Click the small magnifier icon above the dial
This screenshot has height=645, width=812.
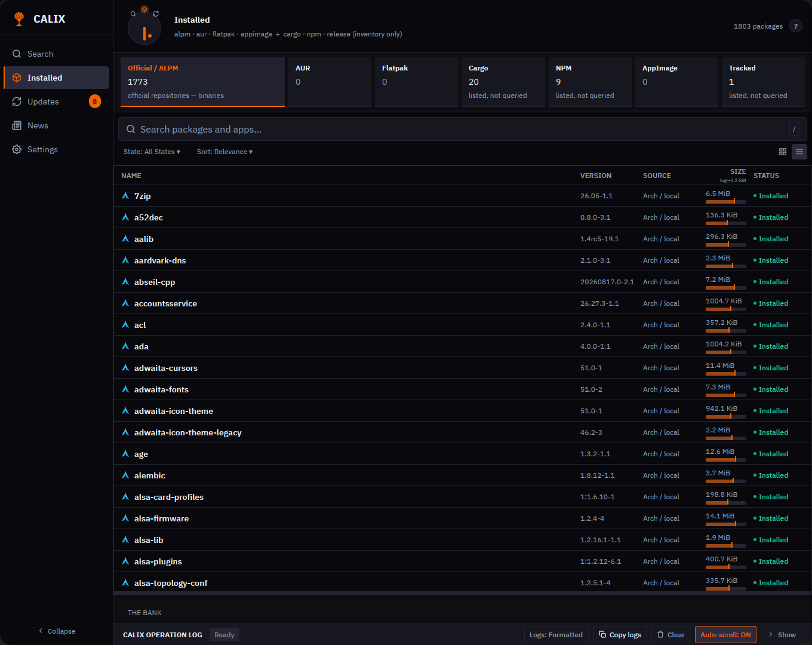(133, 14)
